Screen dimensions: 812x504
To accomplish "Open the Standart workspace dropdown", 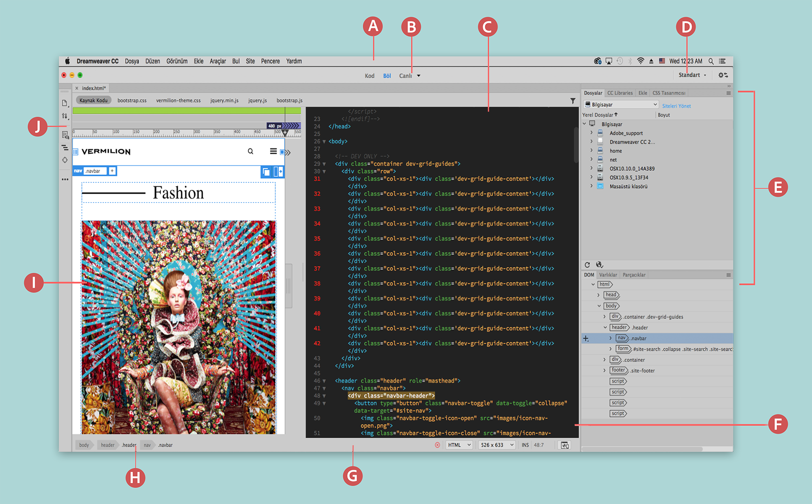I will (x=693, y=75).
